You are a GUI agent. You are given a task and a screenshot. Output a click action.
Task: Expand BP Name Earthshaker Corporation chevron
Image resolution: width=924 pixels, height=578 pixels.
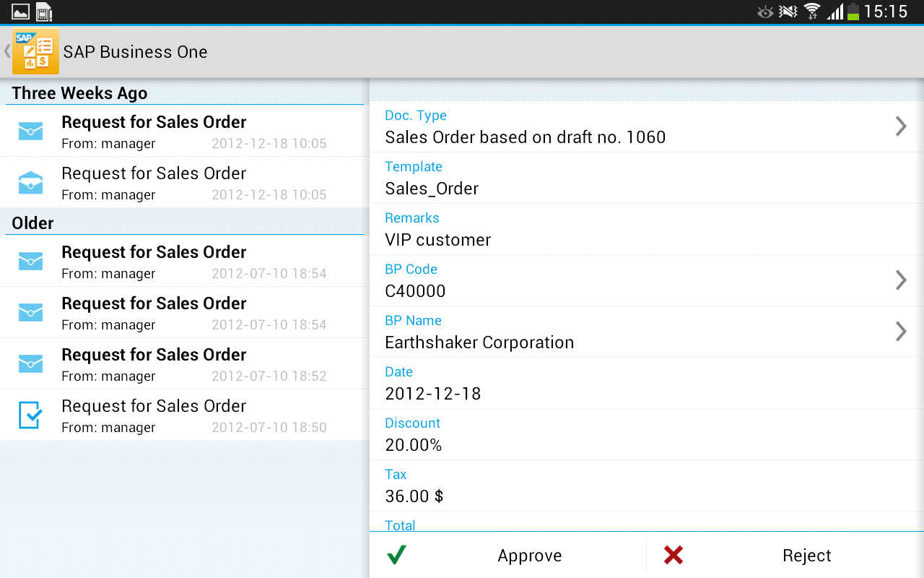(x=900, y=332)
